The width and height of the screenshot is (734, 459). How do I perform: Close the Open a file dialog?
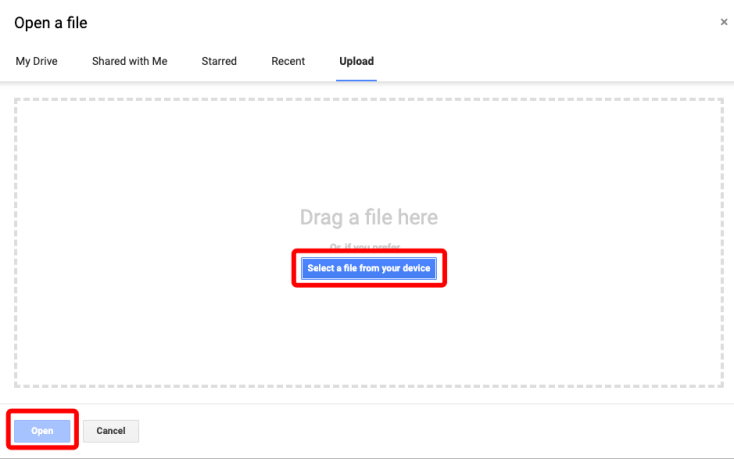pyautogui.click(x=724, y=22)
